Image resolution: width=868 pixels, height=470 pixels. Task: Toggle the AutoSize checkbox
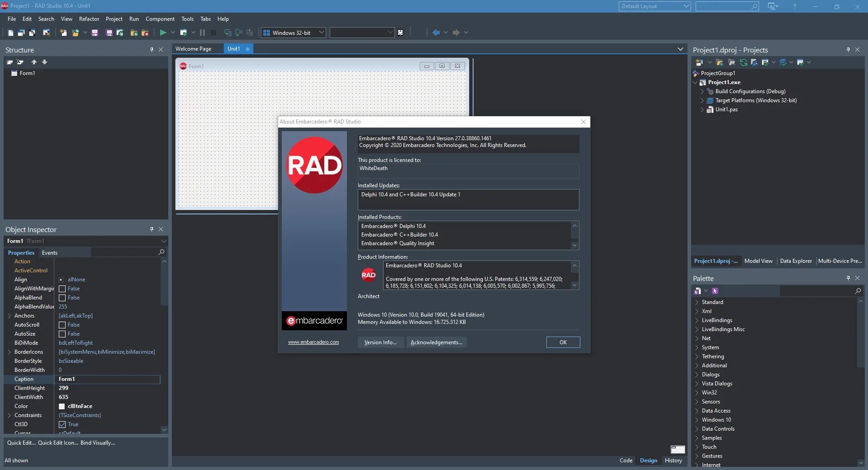coord(62,334)
